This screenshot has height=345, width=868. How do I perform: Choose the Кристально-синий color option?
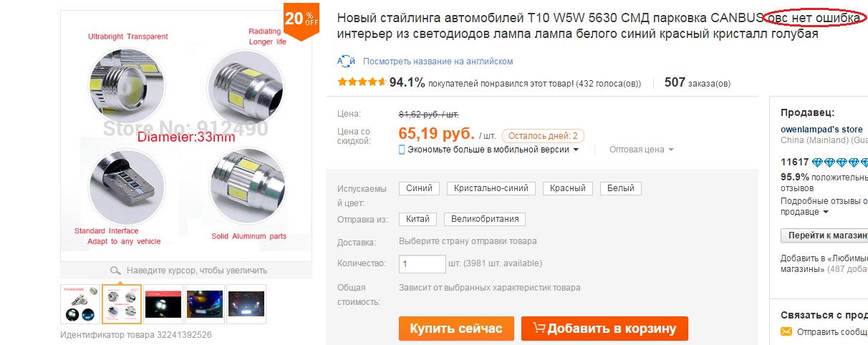tap(492, 188)
